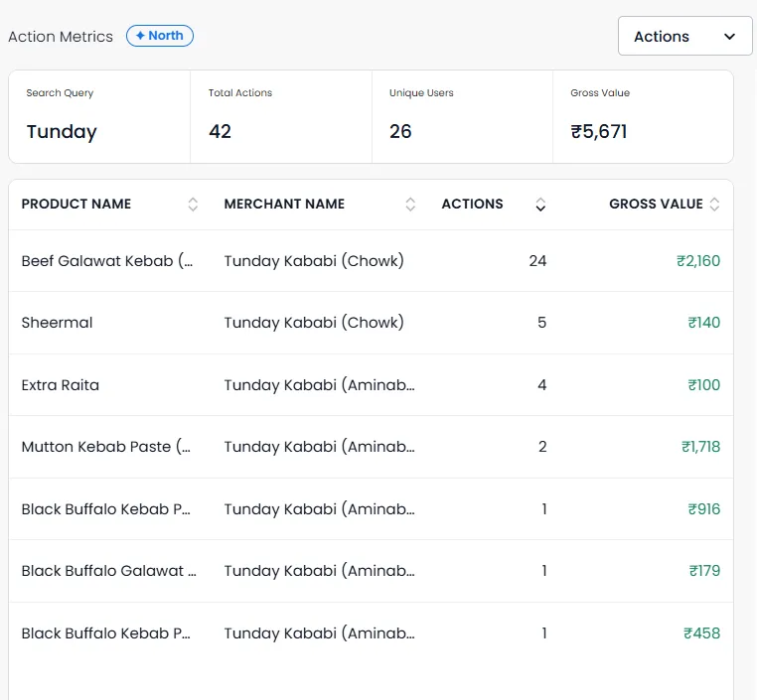Click the ₹458 gross value
Viewport: 757px width, 700px height.
click(702, 633)
